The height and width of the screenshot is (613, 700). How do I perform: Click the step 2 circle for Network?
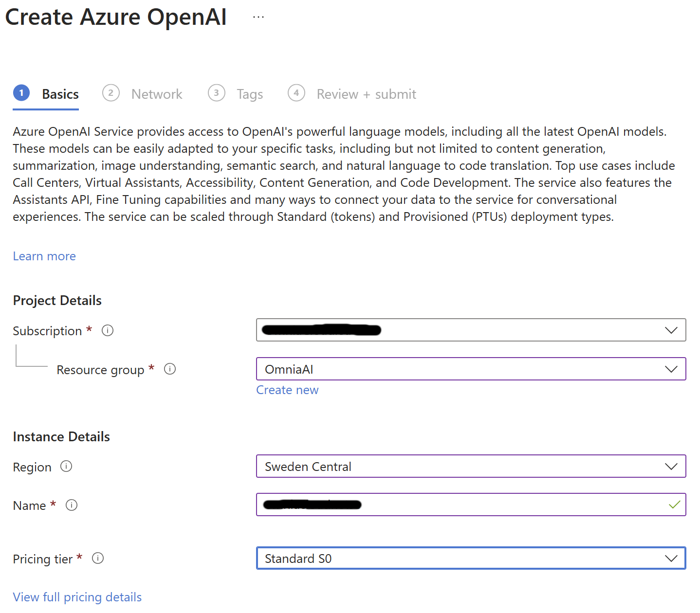click(111, 93)
